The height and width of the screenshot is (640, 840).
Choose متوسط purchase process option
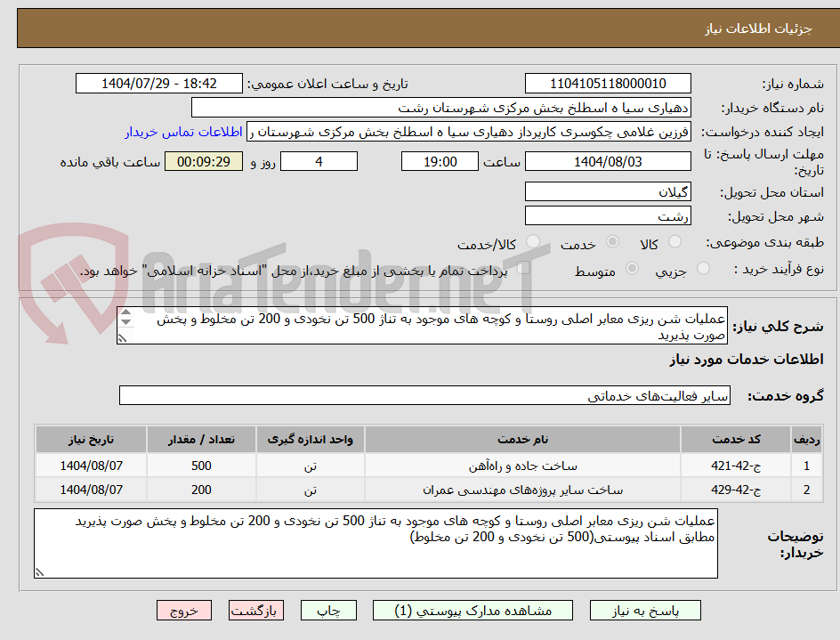pos(633,269)
